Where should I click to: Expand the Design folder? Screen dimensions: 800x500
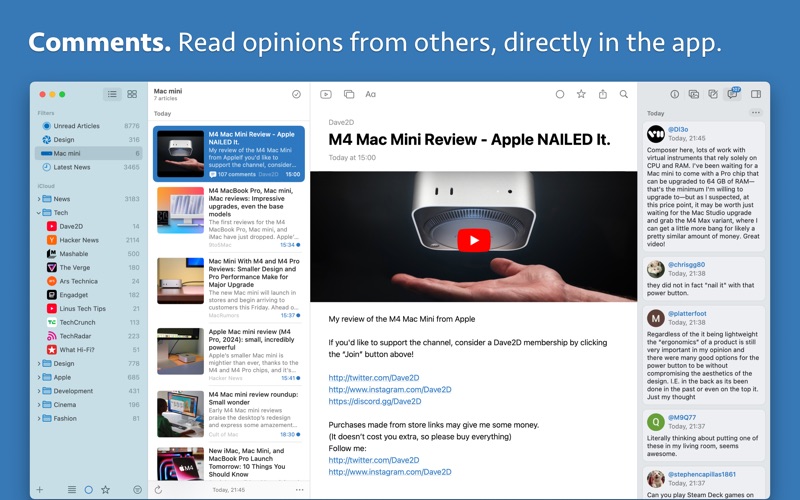pyautogui.click(x=39, y=364)
